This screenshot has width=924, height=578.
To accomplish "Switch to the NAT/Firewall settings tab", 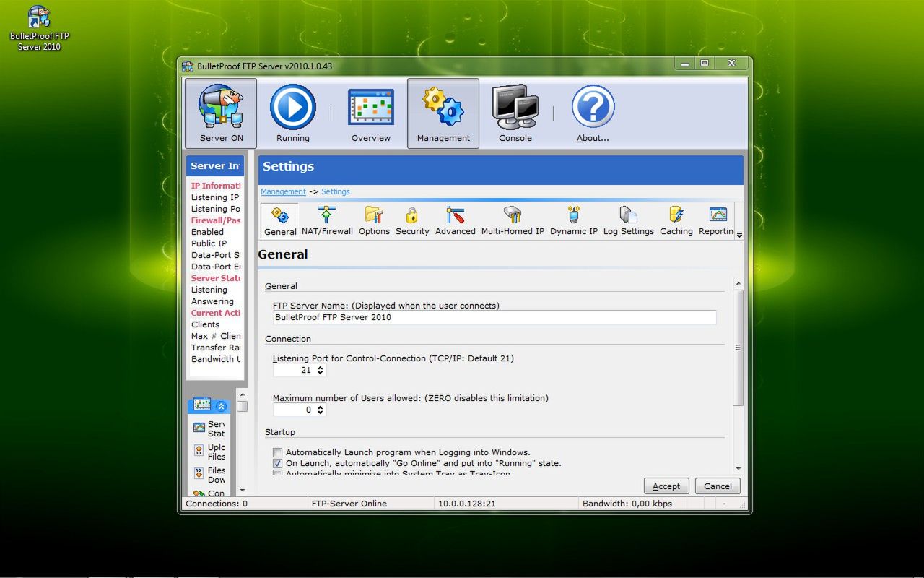I will coord(327,221).
